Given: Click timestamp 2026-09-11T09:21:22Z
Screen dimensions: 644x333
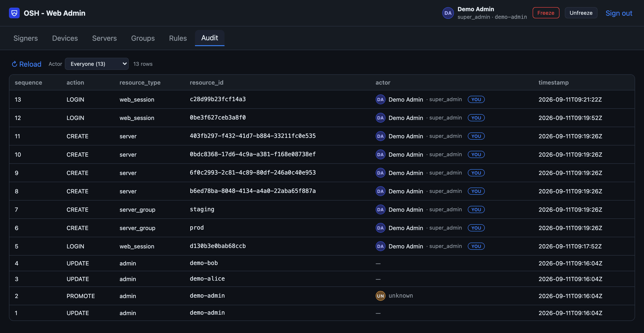Looking at the screenshot, I should 570,100.
